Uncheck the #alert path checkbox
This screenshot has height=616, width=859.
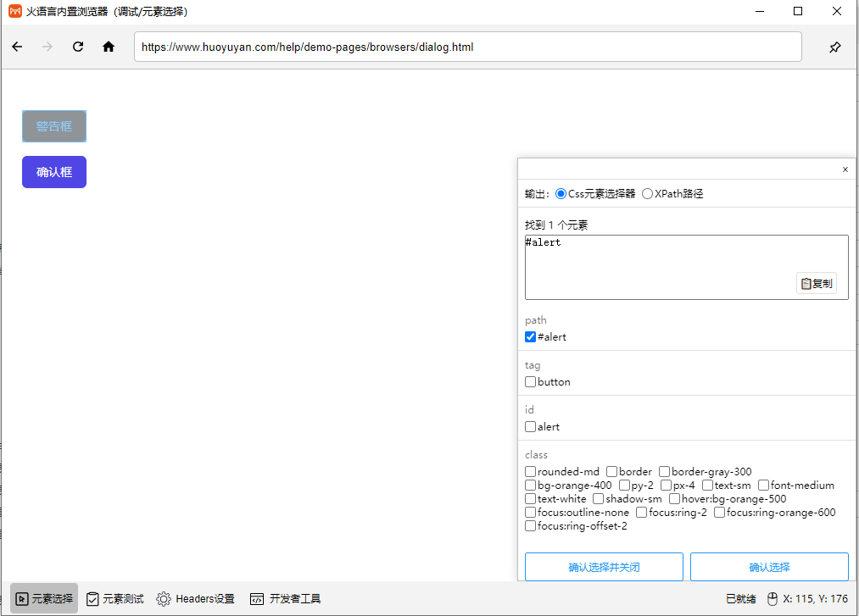(x=530, y=336)
